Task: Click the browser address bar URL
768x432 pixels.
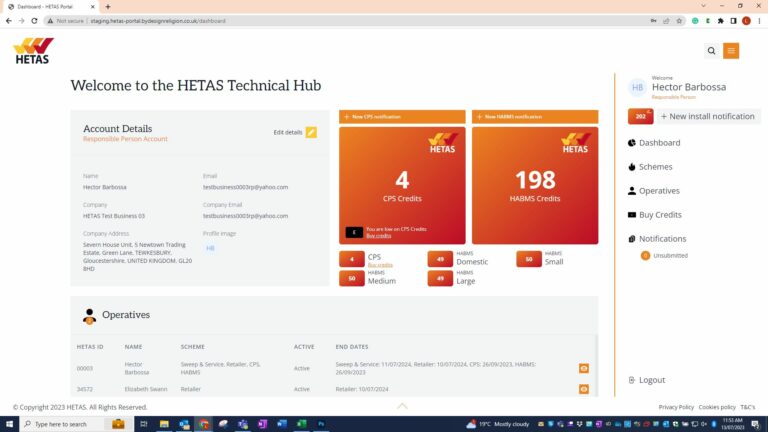Action: (x=158, y=21)
